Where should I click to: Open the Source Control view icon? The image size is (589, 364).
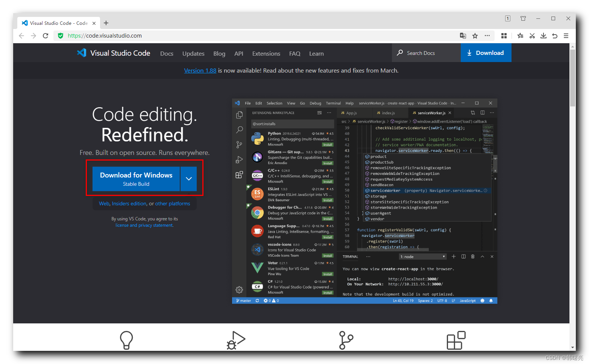[x=239, y=144]
